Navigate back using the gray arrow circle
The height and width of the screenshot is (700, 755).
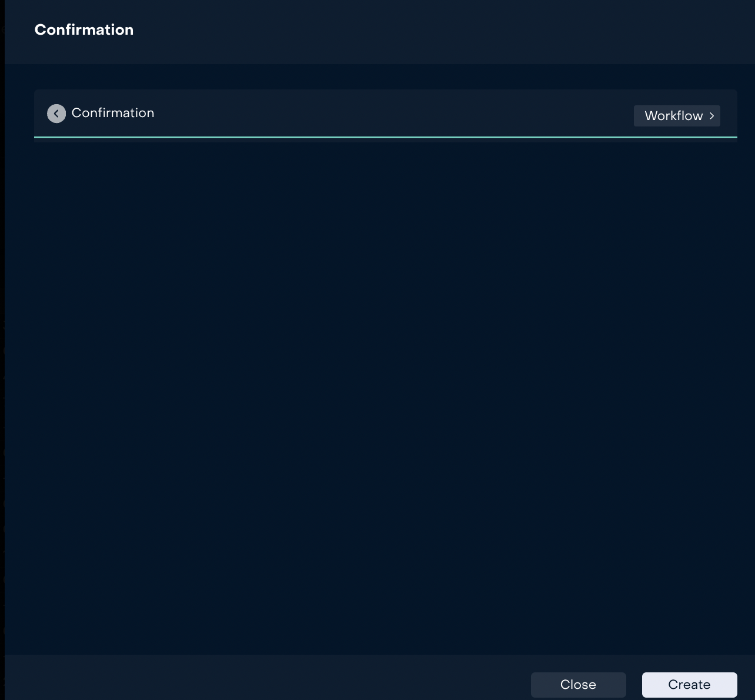tap(56, 114)
